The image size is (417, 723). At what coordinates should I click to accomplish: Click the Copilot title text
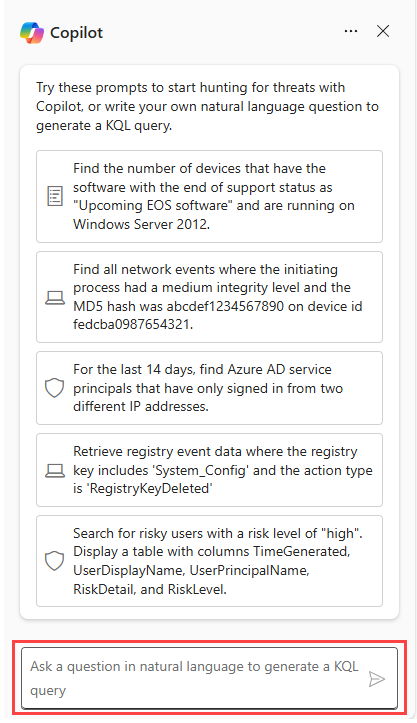tap(77, 33)
